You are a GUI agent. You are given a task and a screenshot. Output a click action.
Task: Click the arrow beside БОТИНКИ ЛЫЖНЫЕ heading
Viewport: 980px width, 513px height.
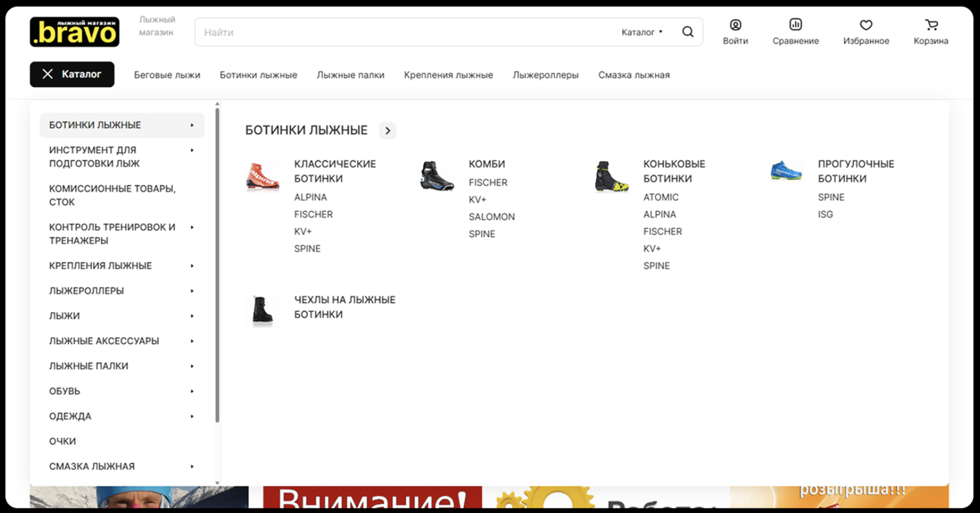pos(387,131)
